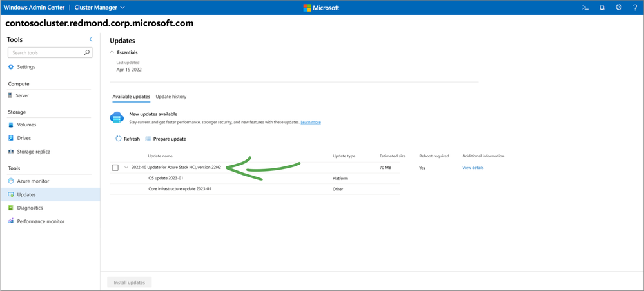Click the search magnifier icon
Image resolution: width=644 pixels, height=291 pixels.
tap(86, 53)
